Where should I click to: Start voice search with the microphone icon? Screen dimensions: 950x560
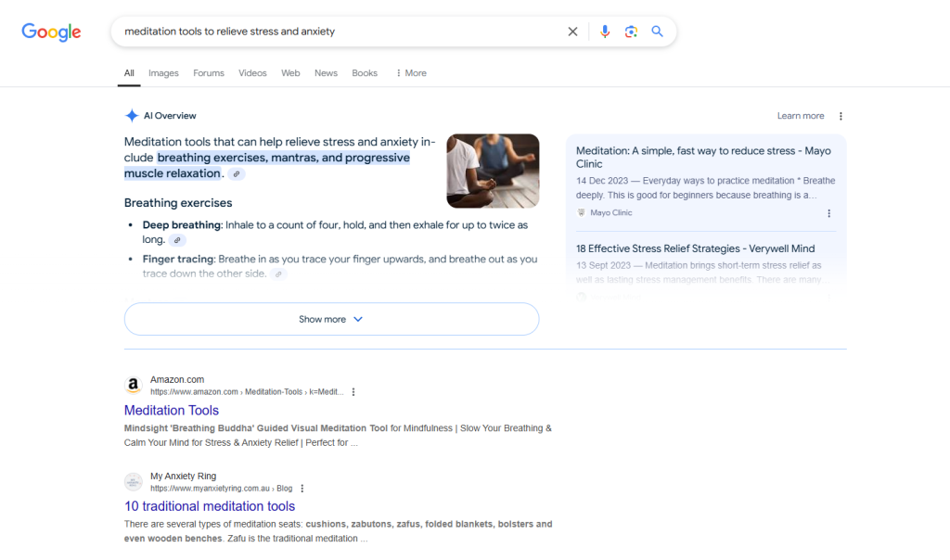(x=605, y=31)
